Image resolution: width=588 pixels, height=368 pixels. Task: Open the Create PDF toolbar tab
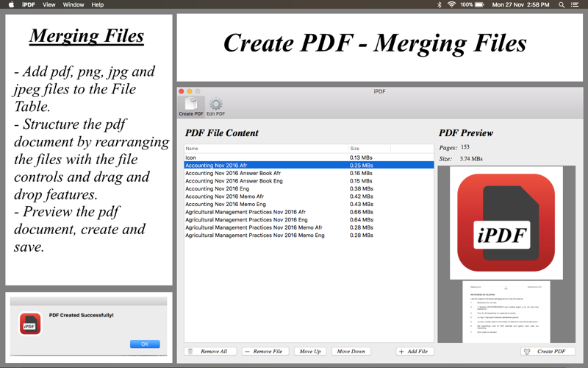(x=191, y=106)
